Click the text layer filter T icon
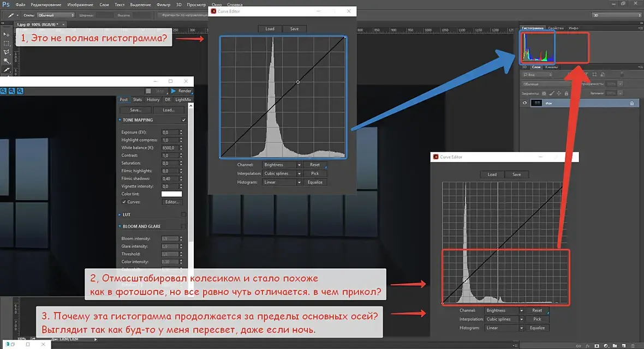 586,74
